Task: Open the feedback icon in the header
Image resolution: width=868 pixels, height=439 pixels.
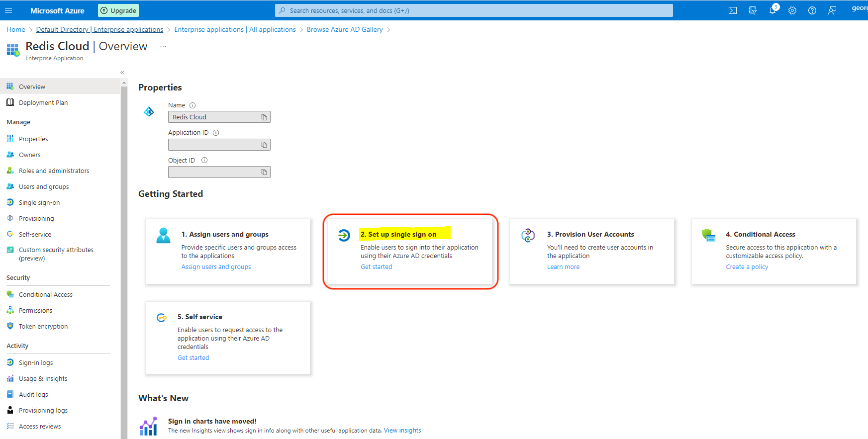Action: pyautogui.click(x=832, y=10)
